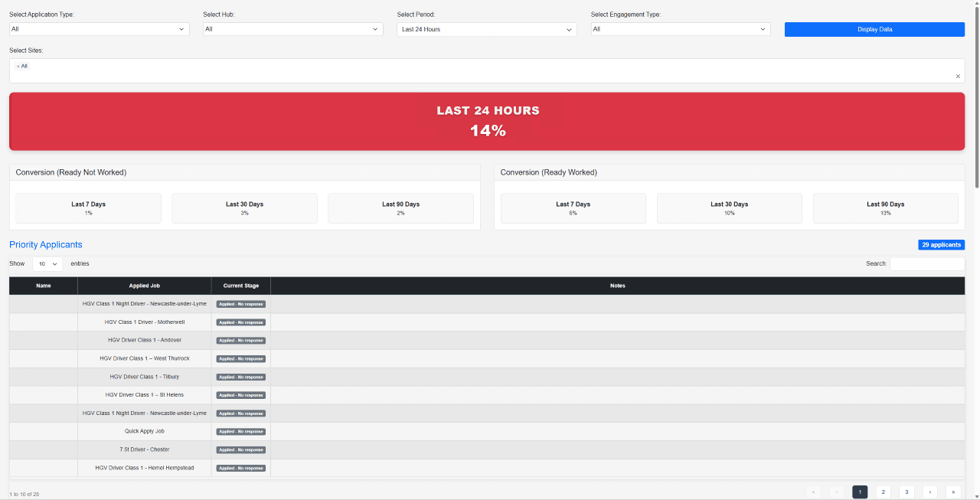Viewport: 980px width, 500px height.
Task: Sort table by Notes column header
Action: tap(618, 286)
